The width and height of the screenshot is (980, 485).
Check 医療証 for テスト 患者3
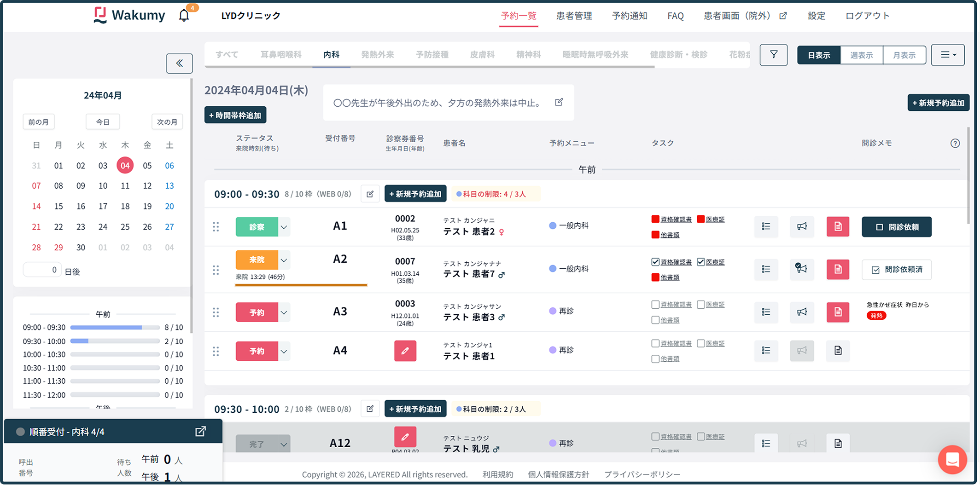click(x=700, y=304)
